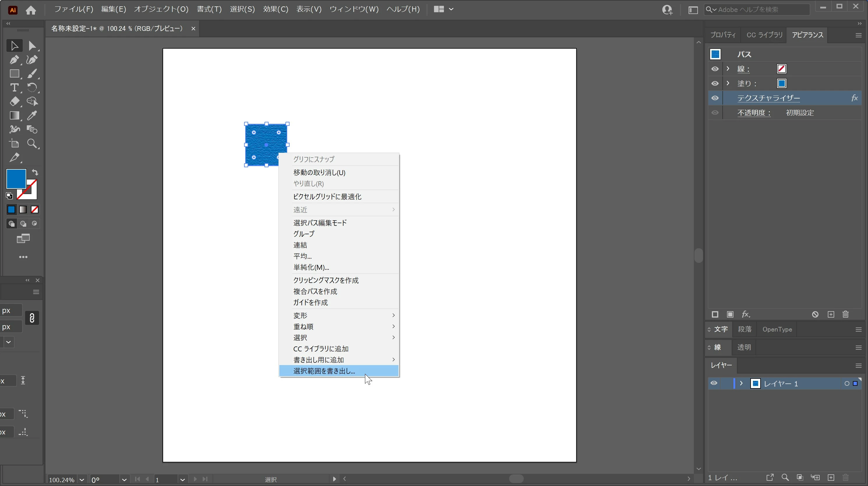The image size is (868, 486).
Task: Expand レイヤー 1 layer contents
Action: [741, 383]
